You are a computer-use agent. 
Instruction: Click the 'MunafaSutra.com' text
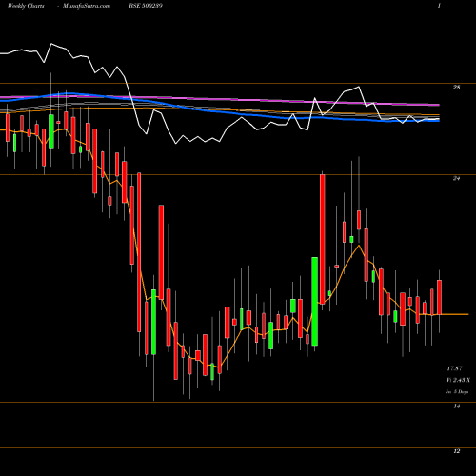tap(87, 6)
